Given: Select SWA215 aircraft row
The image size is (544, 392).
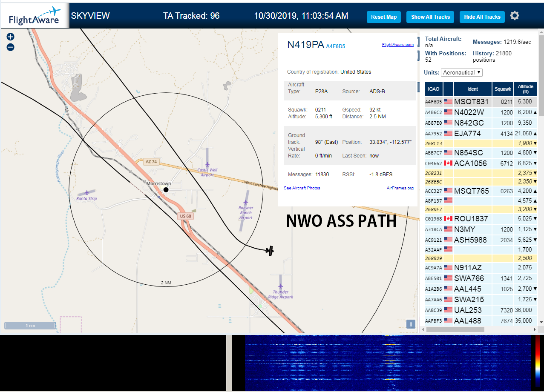Looking at the screenshot, I should click(x=481, y=300).
